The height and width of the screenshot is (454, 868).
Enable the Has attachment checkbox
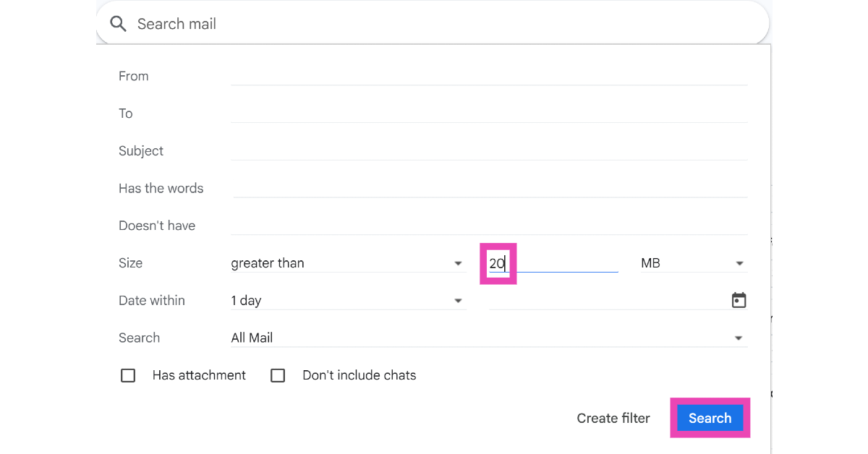point(128,375)
